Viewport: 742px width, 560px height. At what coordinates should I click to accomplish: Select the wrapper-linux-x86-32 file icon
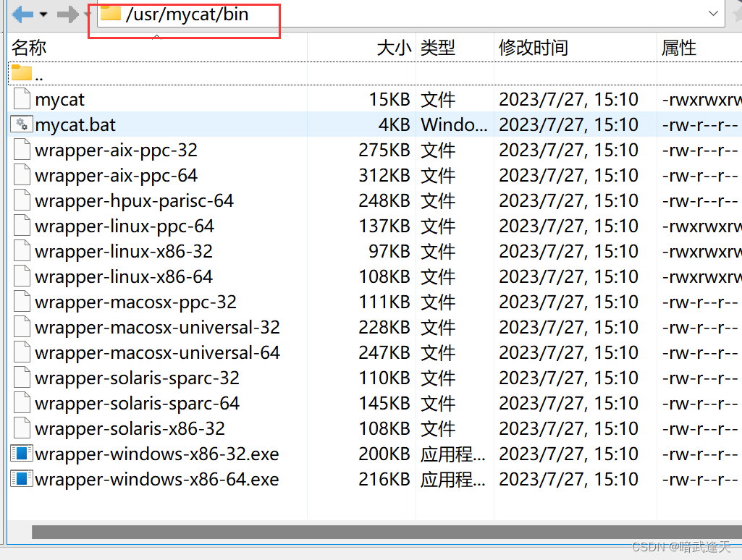(22, 250)
